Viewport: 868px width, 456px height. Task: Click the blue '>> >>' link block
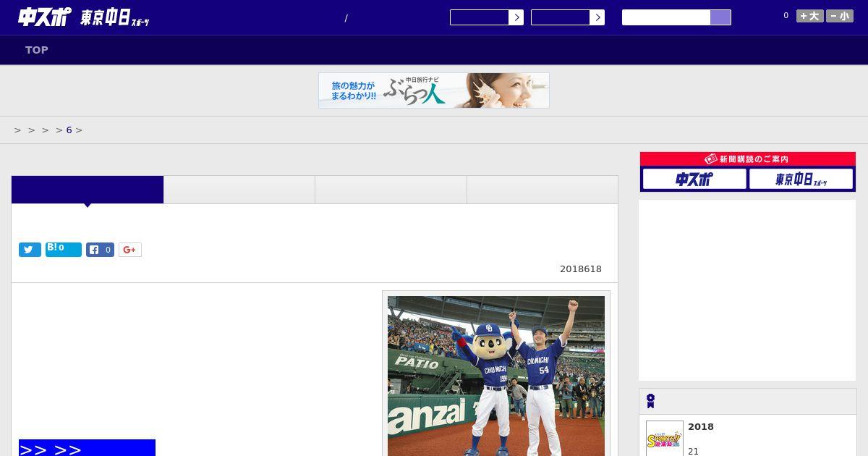click(x=87, y=448)
